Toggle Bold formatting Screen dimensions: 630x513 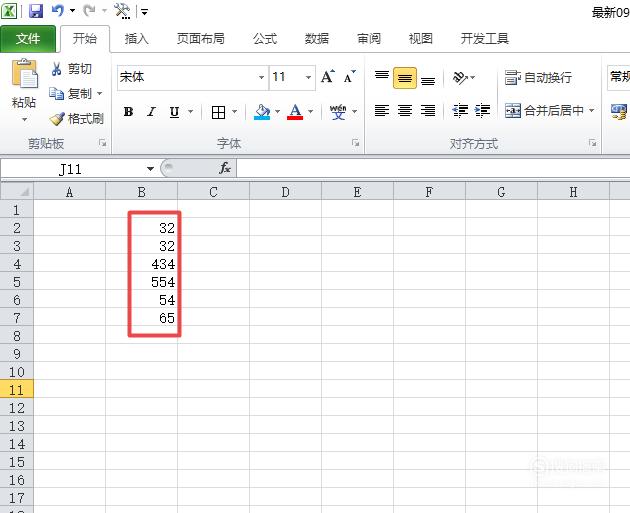point(129,112)
